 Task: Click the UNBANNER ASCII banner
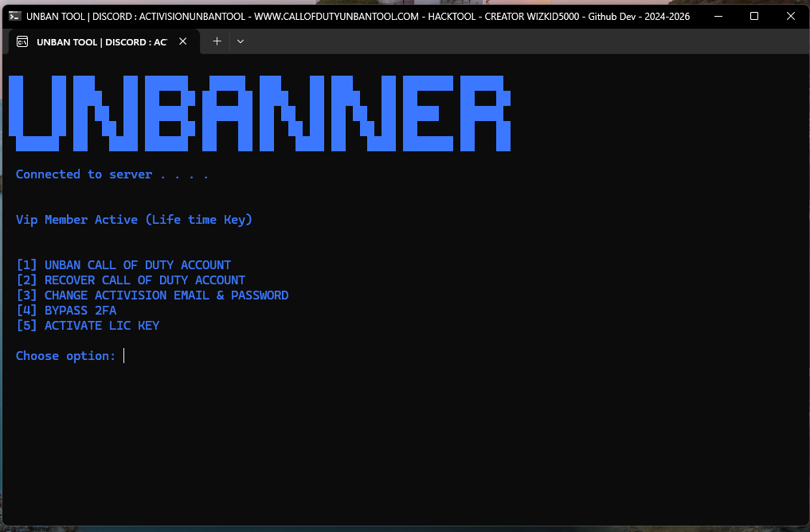coord(260,113)
